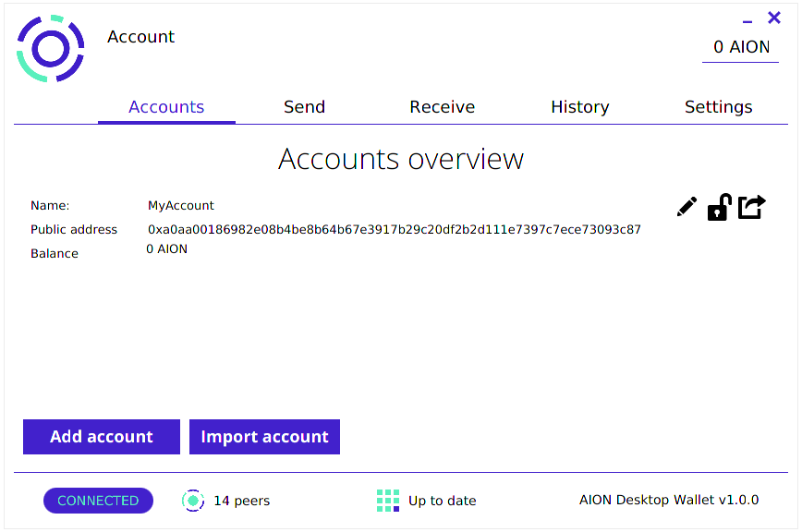Switch to the Accounts tab
This screenshot has height=532, width=802.
pyautogui.click(x=166, y=107)
